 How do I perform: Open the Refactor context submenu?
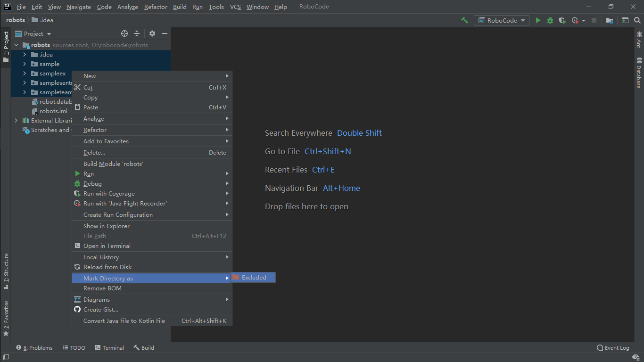click(151, 130)
